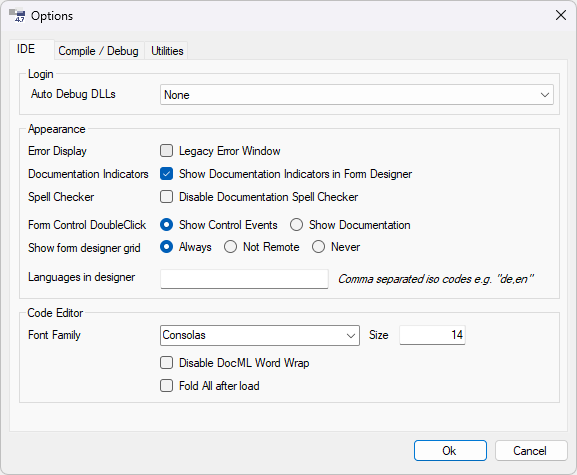Click the Error Display label

pyautogui.click(x=57, y=151)
